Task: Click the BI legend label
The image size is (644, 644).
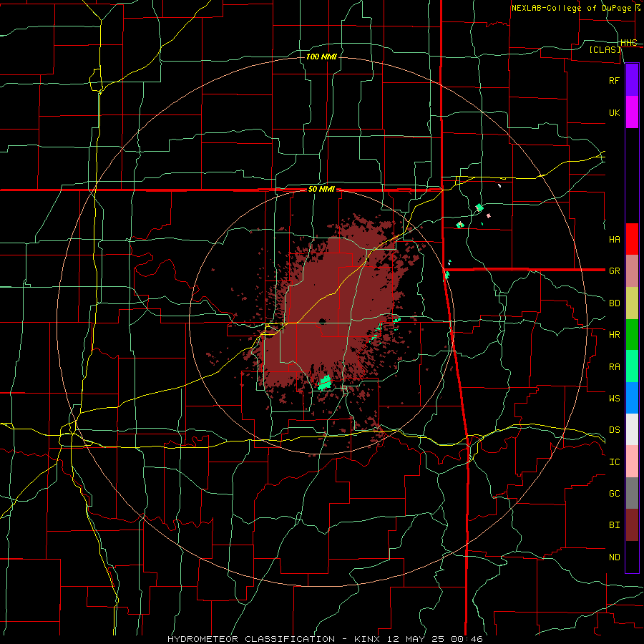Action: pyautogui.click(x=614, y=525)
